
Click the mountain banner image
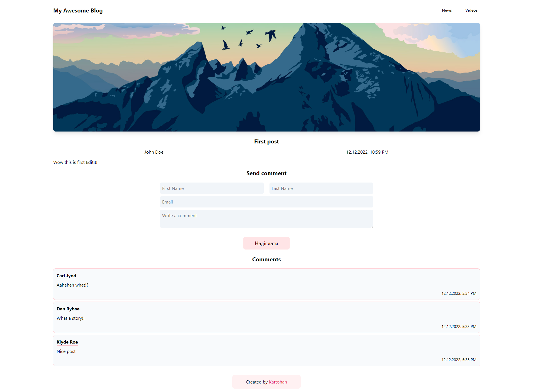pos(266,77)
